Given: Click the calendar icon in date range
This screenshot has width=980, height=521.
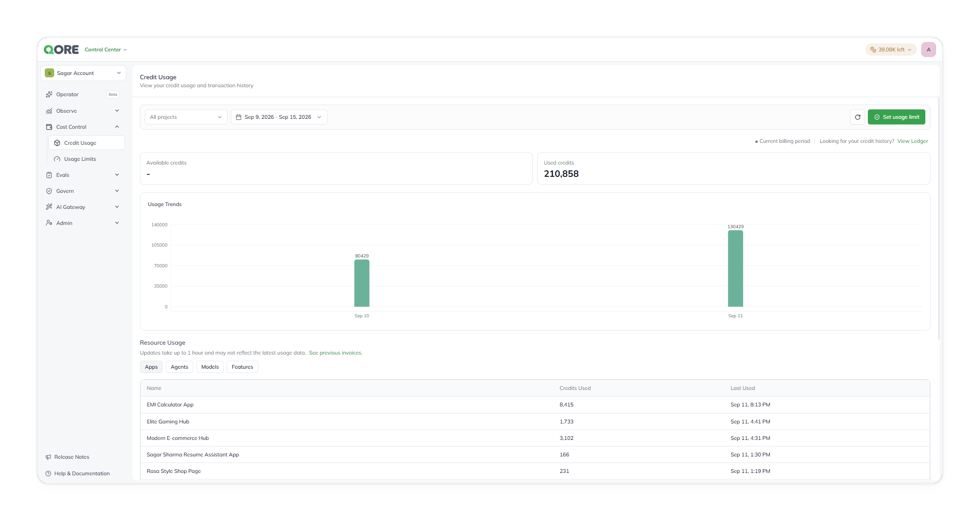Looking at the screenshot, I should pyautogui.click(x=238, y=117).
